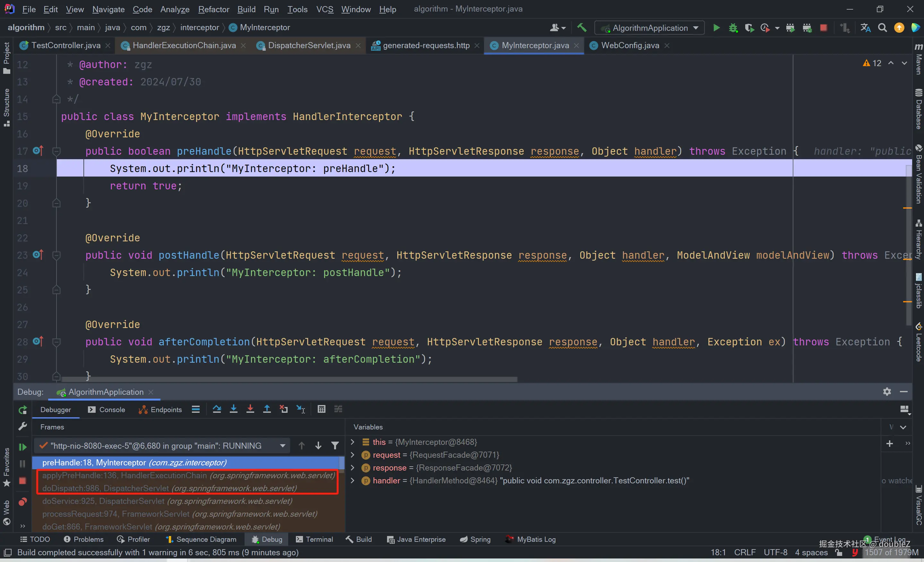This screenshot has width=924, height=562.
Task: Resume program from debug sidebar
Action: point(22,446)
